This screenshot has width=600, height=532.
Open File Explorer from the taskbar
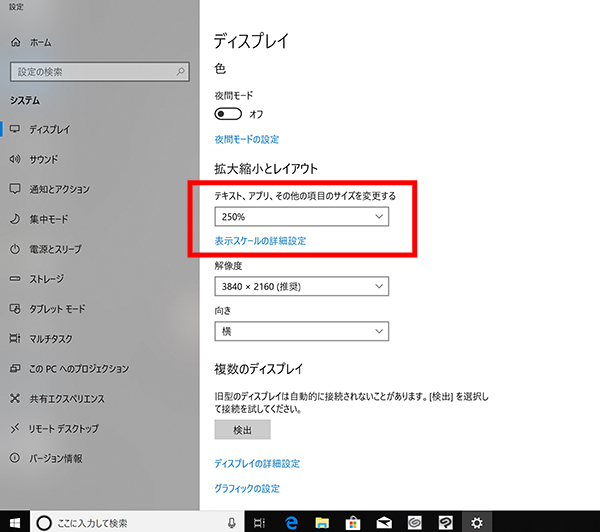coord(322,523)
